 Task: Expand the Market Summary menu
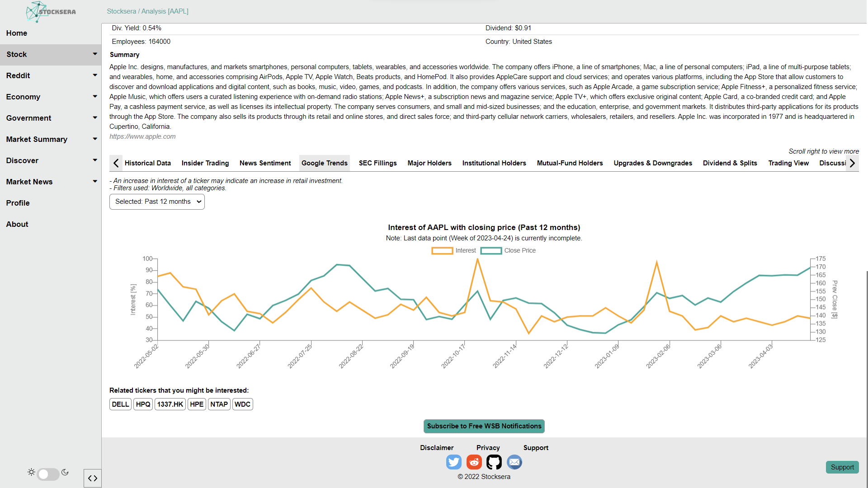(51, 139)
